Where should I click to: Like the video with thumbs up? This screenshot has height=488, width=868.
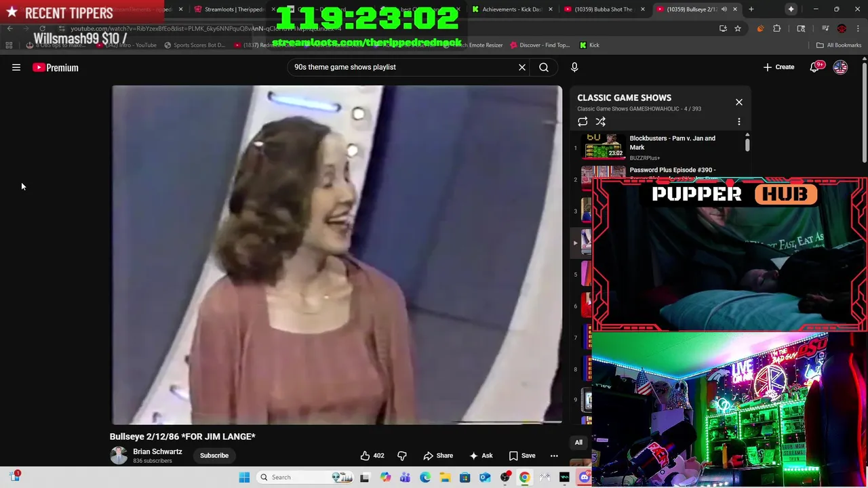(372, 455)
